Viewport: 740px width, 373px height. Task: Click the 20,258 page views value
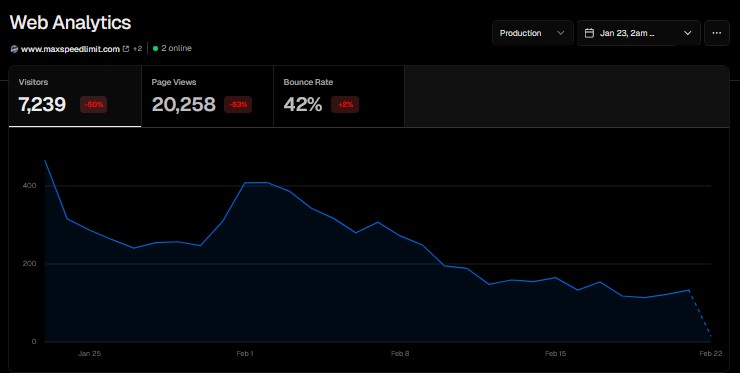pyautogui.click(x=184, y=104)
